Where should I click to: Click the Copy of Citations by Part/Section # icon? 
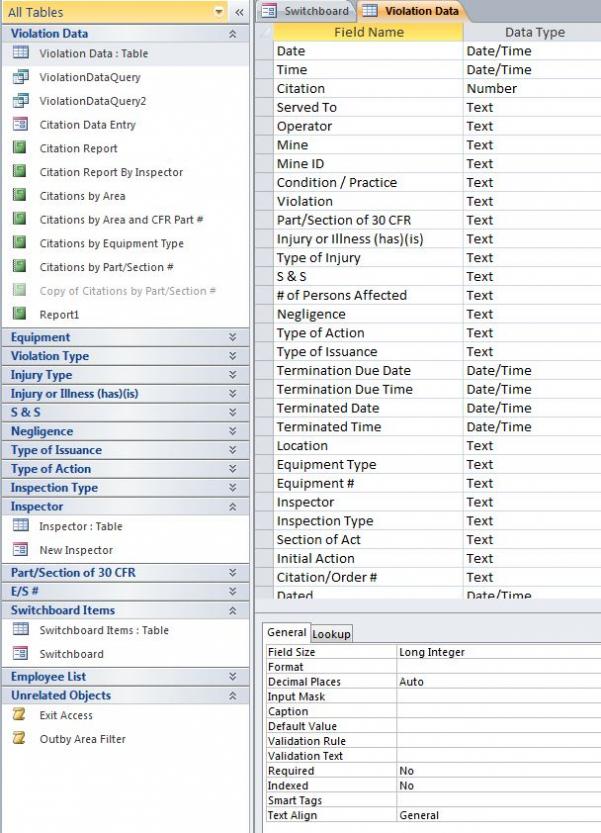click(20, 290)
